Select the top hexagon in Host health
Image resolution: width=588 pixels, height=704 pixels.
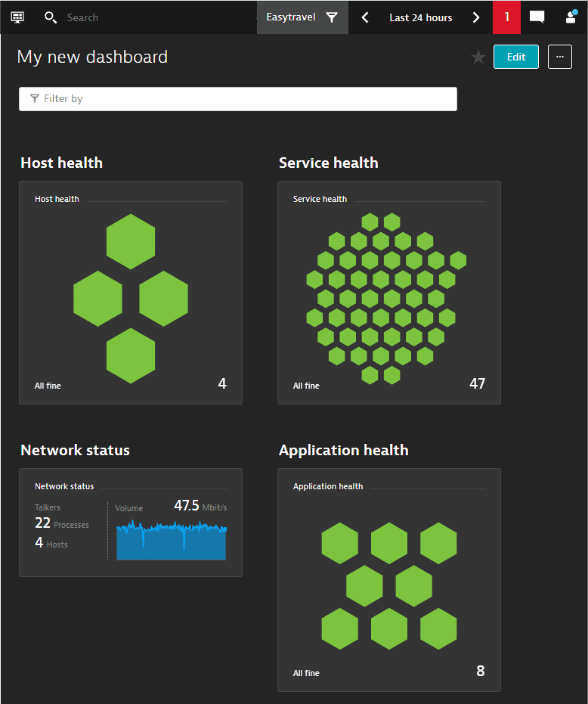coord(131,241)
